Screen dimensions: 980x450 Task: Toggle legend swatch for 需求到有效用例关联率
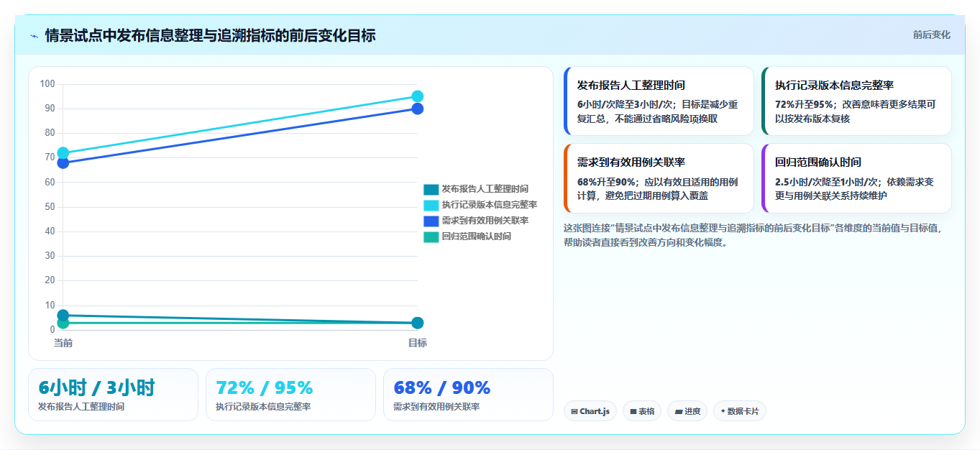pos(431,221)
